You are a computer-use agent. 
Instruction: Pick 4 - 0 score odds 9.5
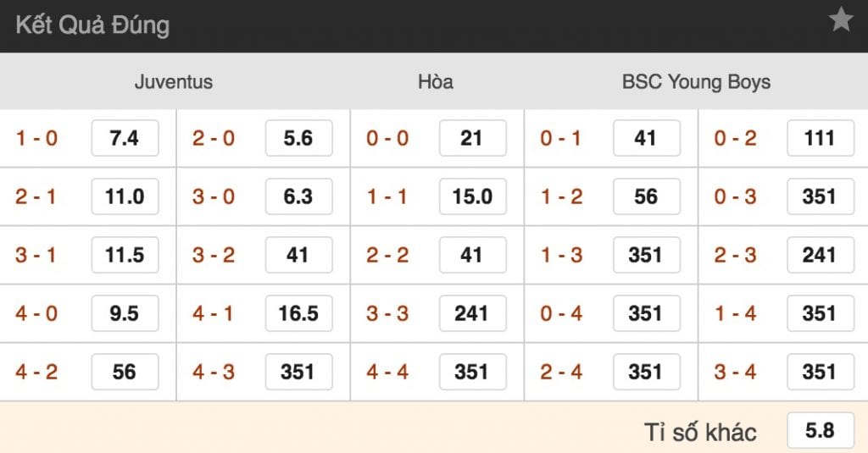click(125, 314)
